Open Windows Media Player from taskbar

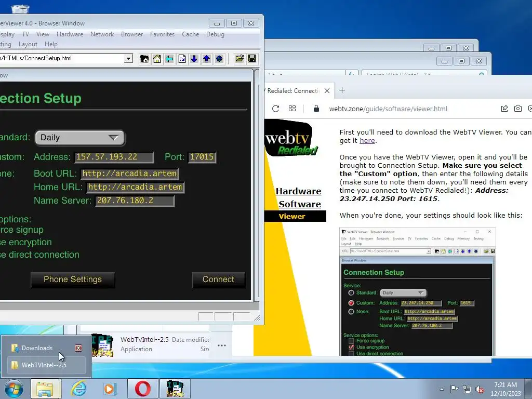(x=110, y=389)
